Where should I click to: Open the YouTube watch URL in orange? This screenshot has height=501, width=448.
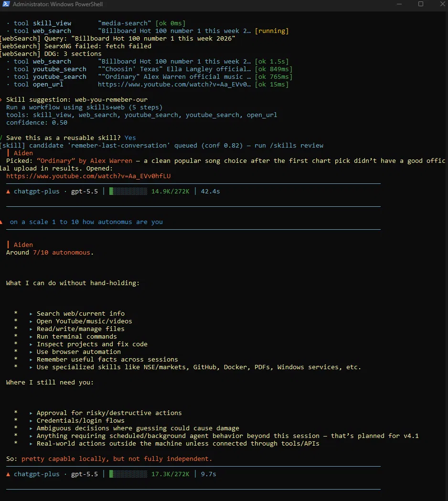pos(88,176)
